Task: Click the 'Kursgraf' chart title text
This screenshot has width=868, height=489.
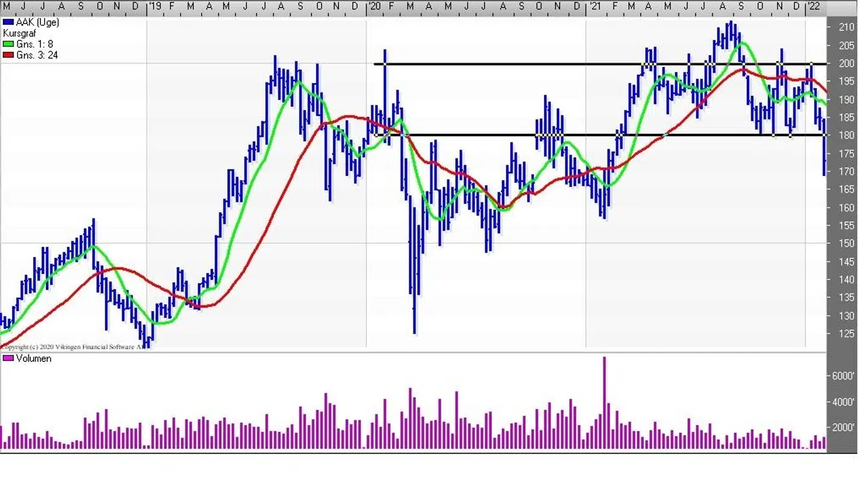Action: tap(19, 33)
